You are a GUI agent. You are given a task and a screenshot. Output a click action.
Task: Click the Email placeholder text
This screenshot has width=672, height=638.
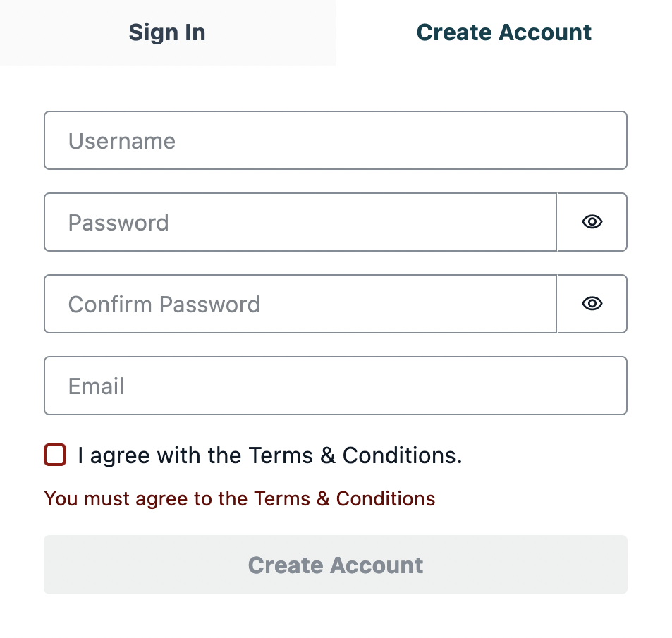pos(97,386)
